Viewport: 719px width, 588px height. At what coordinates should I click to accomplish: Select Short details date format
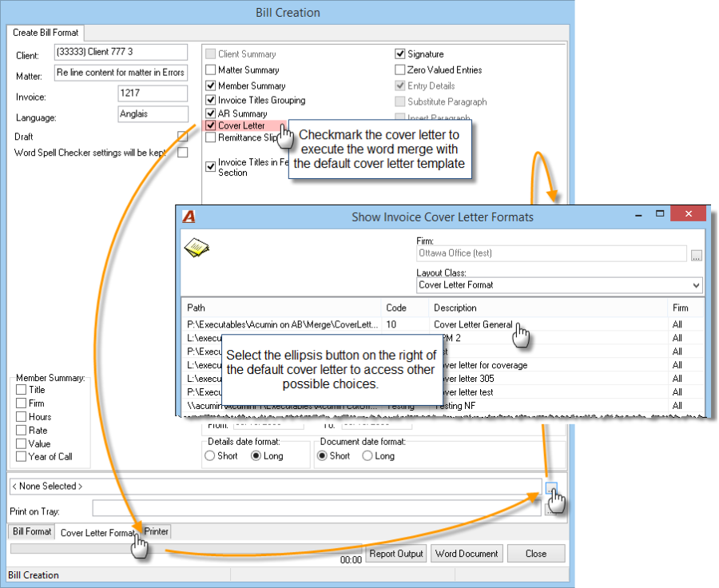click(210, 456)
